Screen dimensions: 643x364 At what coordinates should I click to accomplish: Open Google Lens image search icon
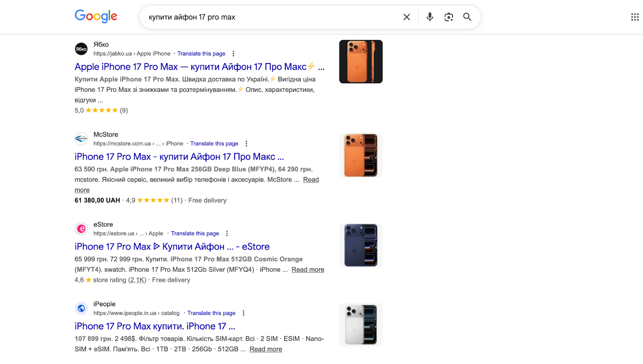point(448,17)
